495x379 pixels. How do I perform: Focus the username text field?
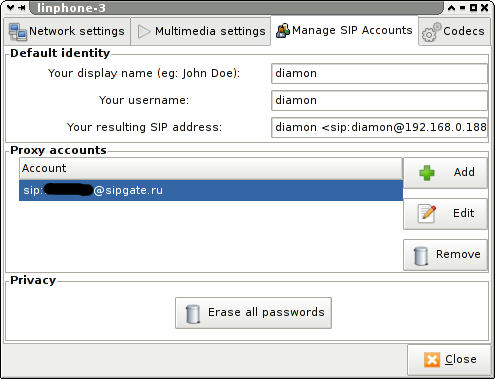[379, 100]
